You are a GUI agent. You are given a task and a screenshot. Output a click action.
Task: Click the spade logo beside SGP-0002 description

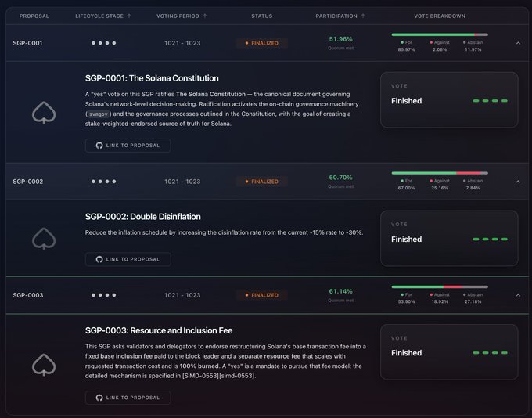[x=44, y=239]
